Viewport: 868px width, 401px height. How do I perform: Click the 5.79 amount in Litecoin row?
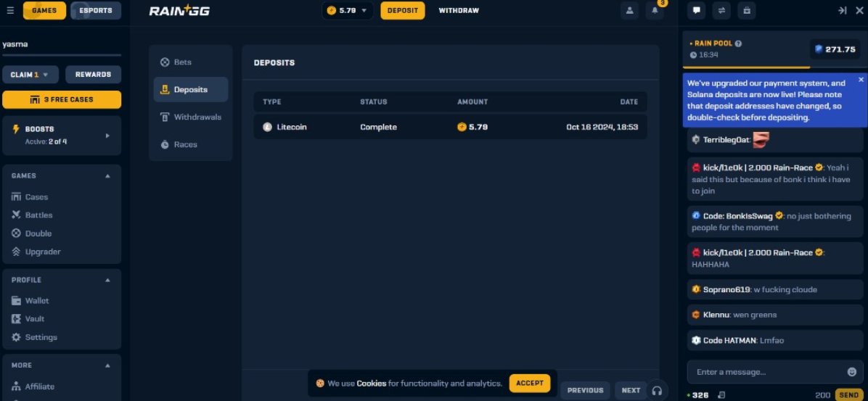click(x=472, y=127)
